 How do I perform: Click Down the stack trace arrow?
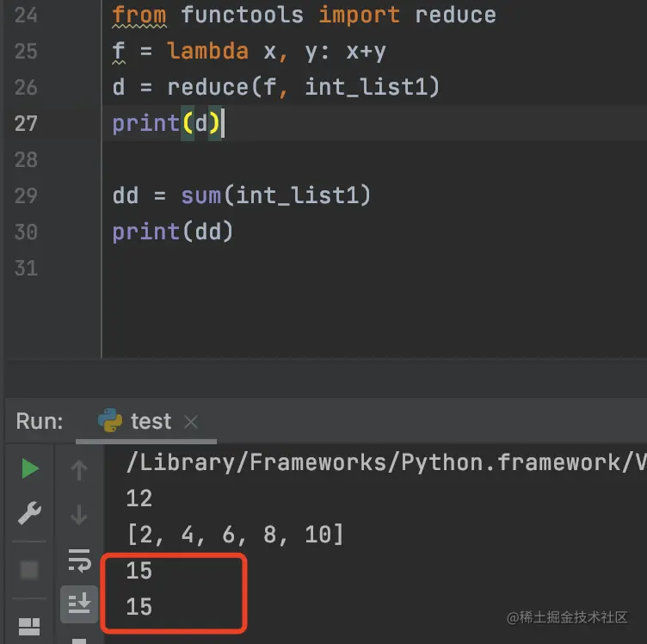coord(79,514)
